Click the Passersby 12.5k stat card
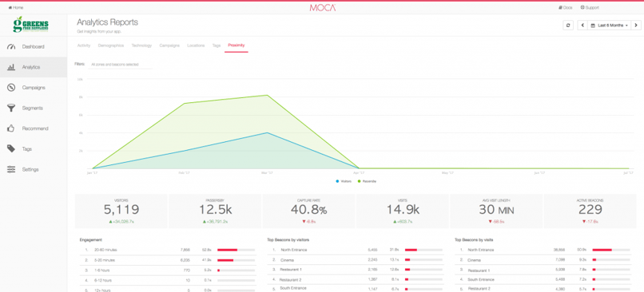The image size is (644, 292). (x=215, y=211)
